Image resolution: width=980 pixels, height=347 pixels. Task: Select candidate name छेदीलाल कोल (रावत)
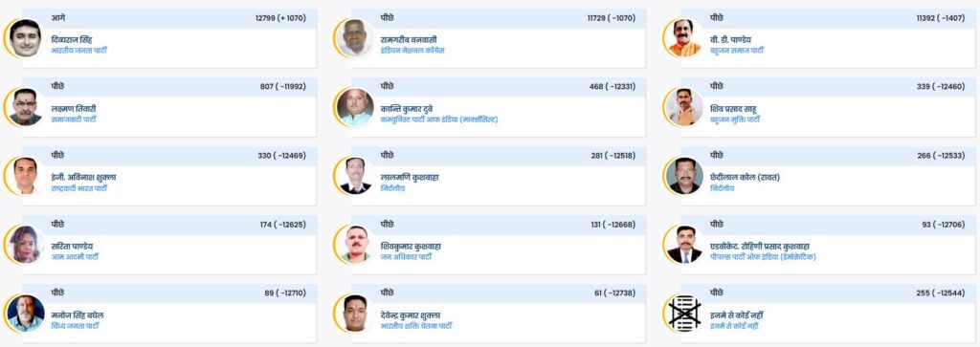click(x=745, y=177)
